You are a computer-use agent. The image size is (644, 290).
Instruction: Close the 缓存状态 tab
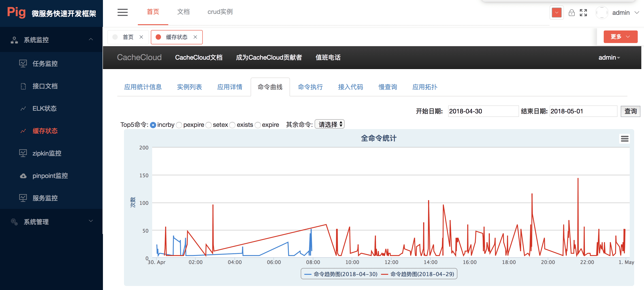tap(195, 37)
